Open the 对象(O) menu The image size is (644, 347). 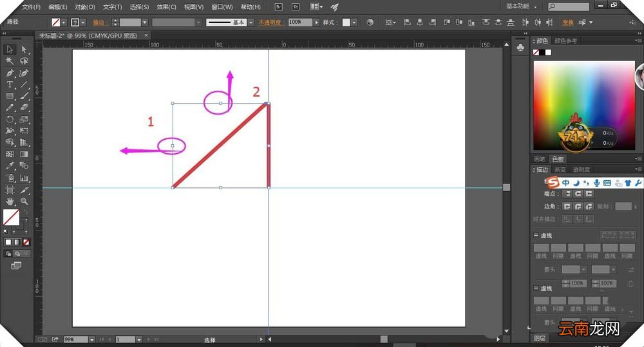coord(84,6)
